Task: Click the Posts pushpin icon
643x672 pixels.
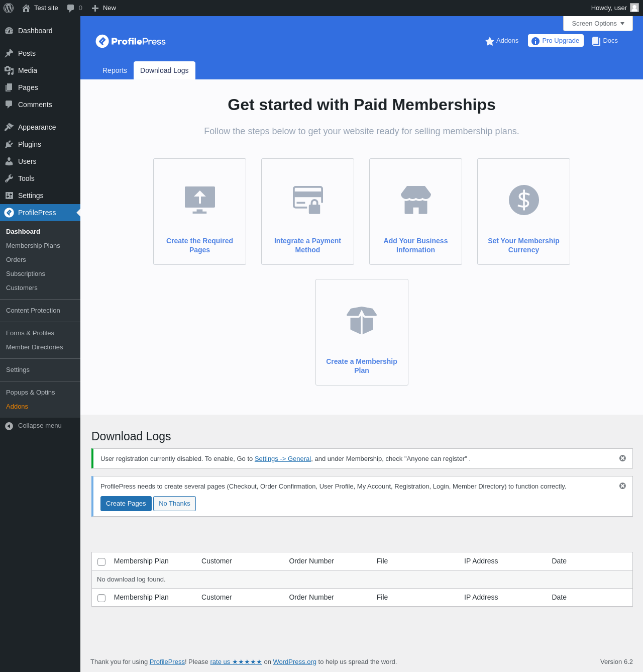Action: tap(9, 53)
